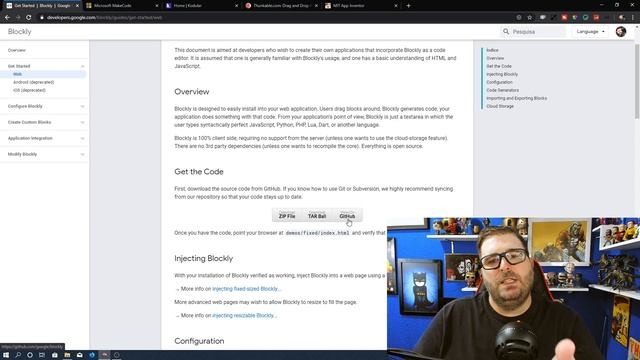This screenshot has width=640, height=360.
Task: Collapse the Get Started sidebar section
Action: coord(82,66)
